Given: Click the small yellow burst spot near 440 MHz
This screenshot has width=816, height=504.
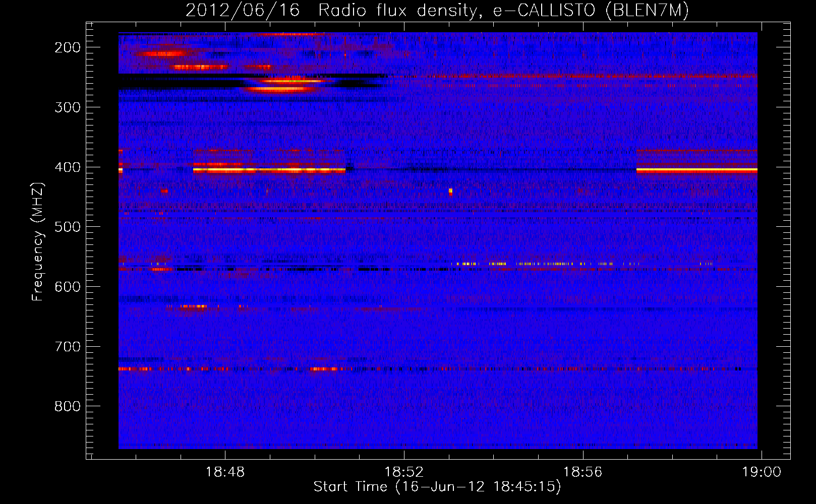Looking at the screenshot, I should point(450,191).
